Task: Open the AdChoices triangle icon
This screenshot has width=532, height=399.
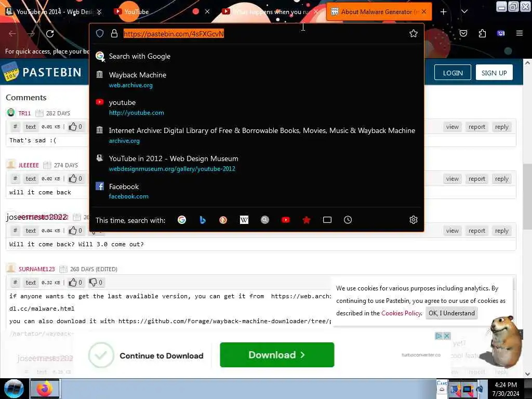Action: click(438, 336)
